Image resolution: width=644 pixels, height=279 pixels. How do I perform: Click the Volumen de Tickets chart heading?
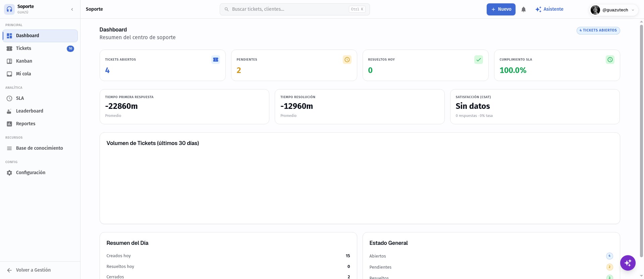153,143
